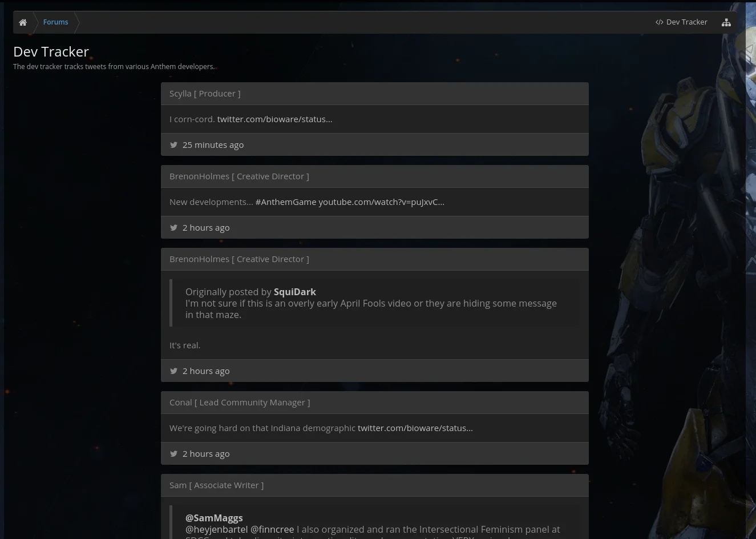Click the dev tracker description subtitle
Screen dimensions: 756x539
(x=114, y=67)
